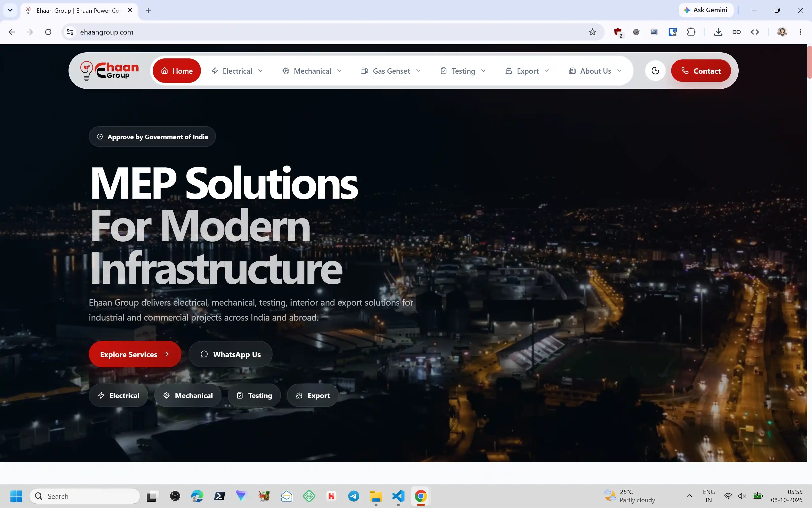Image resolution: width=812 pixels, height=508 pixels.
Task: Click the code brackets toolbar icon
Action: point(755,32)
